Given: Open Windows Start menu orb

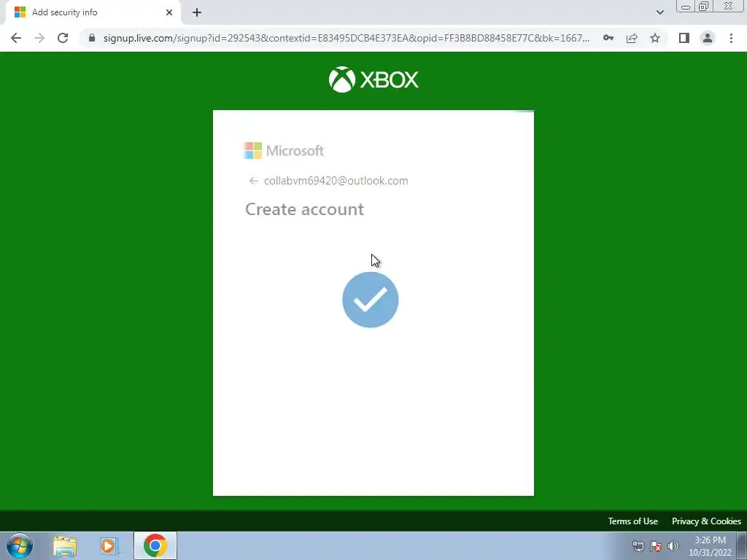Looking at the screenshot, I should point(20,545).
